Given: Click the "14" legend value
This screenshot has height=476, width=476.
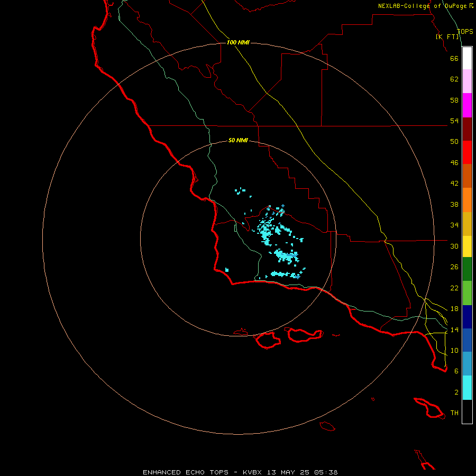Looking at the screenshot, I should tap(454, 329).
